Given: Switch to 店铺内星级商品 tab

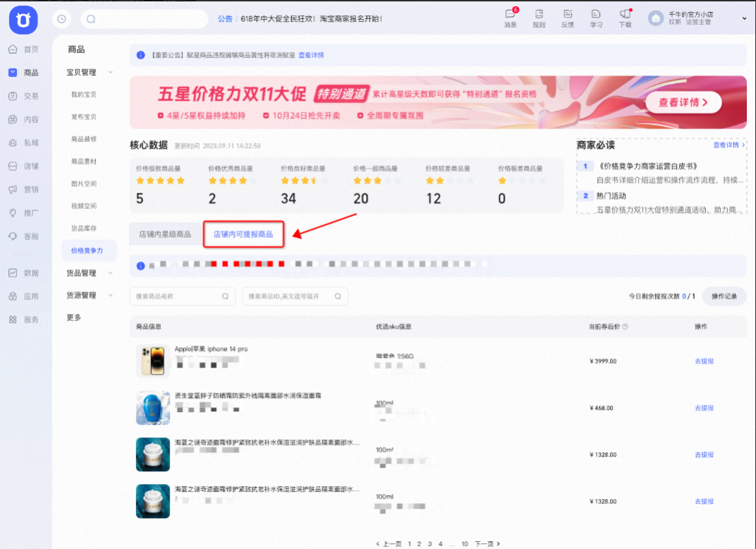Looking at the screenshot, I should pos(165,234).
